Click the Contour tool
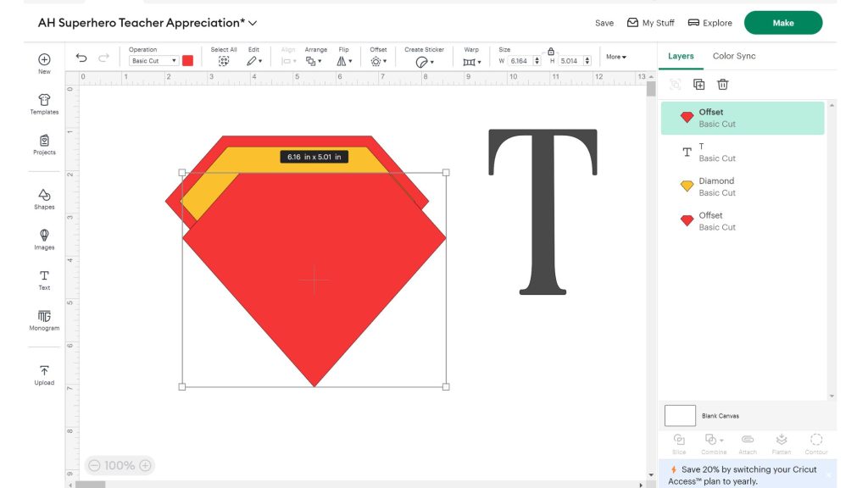The width and height of the screenshot is (868, 488). coord(816,444)
